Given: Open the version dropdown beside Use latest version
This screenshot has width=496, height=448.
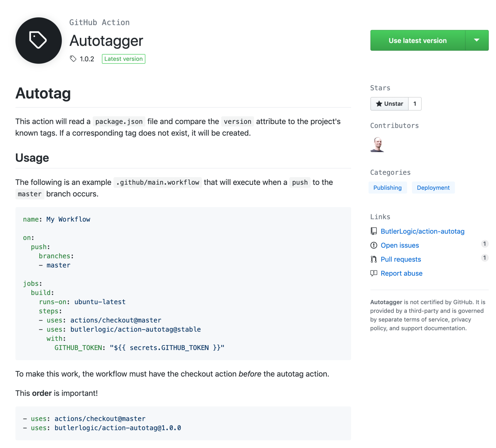Looking at the screenshot, I should click(477, 40).
